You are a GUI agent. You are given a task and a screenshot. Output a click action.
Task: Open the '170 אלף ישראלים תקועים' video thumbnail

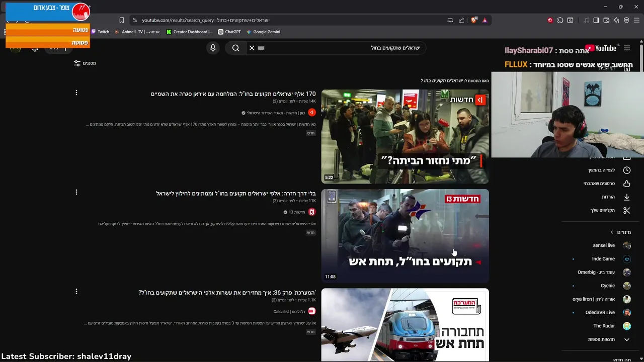click(x=405, y=136)
